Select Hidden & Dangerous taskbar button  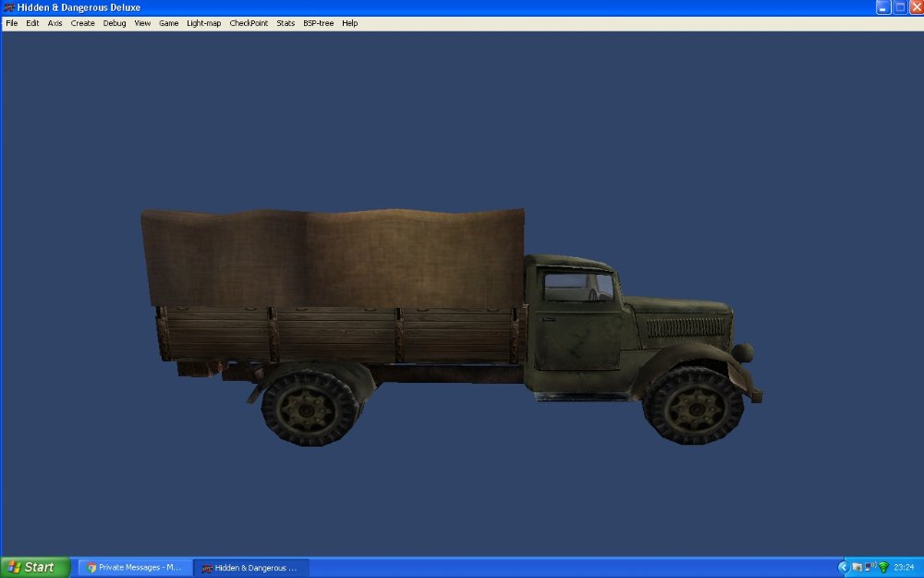pyautogui.click(x=251, y=568)
